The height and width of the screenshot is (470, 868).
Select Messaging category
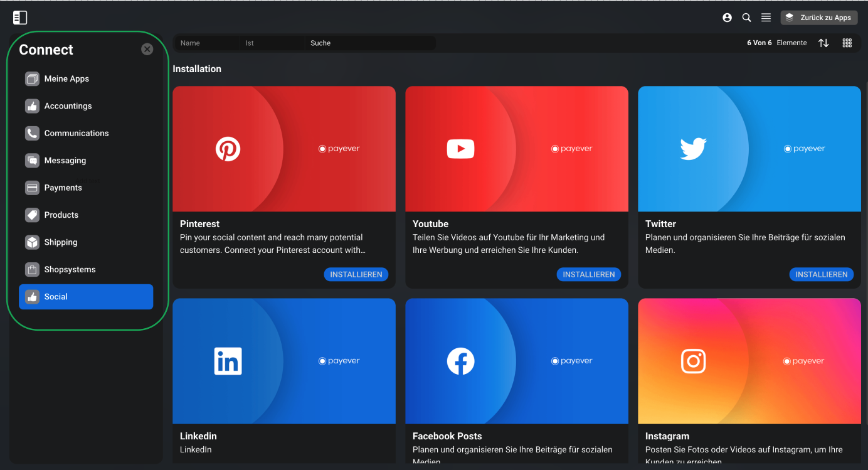point(86,161)
